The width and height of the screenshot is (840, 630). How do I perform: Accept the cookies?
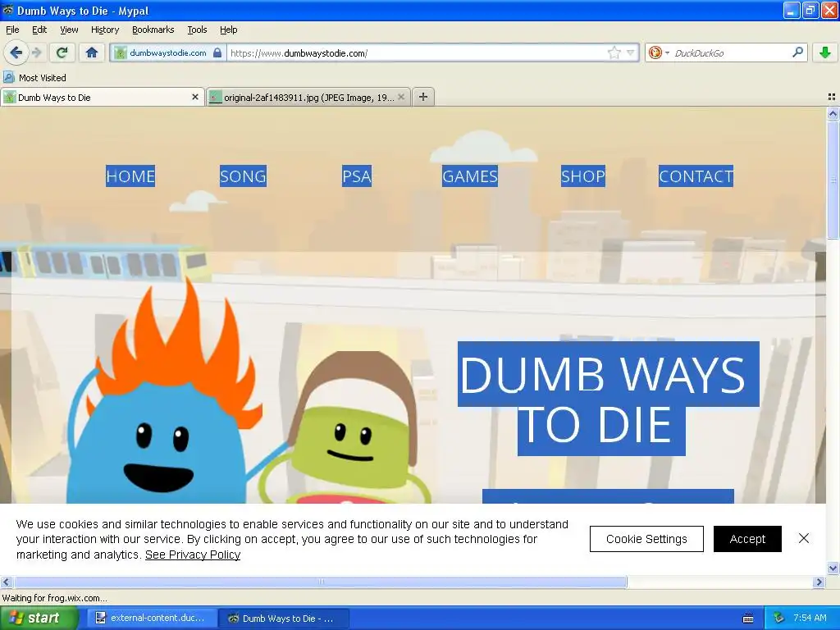pos(747,539)
